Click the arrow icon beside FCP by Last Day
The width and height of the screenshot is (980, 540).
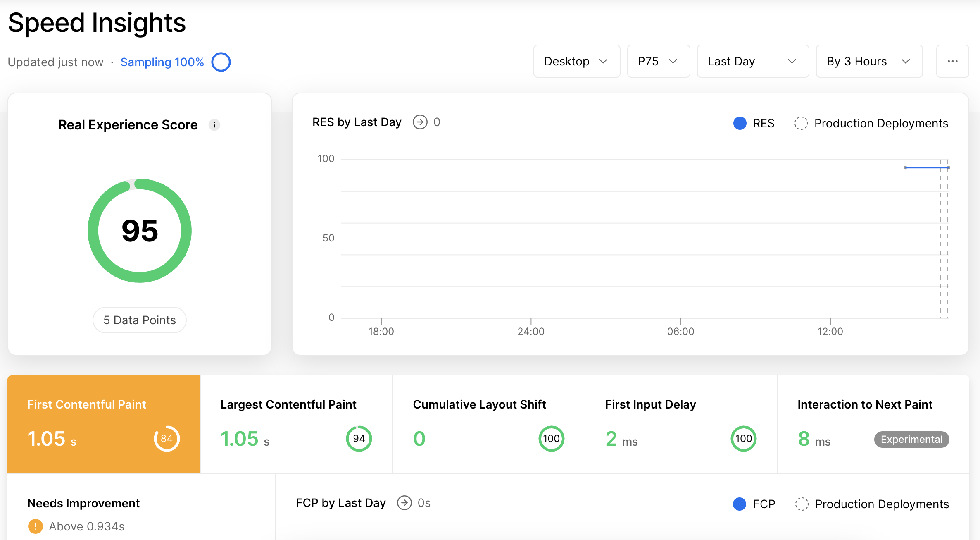[x=404, y=503]
